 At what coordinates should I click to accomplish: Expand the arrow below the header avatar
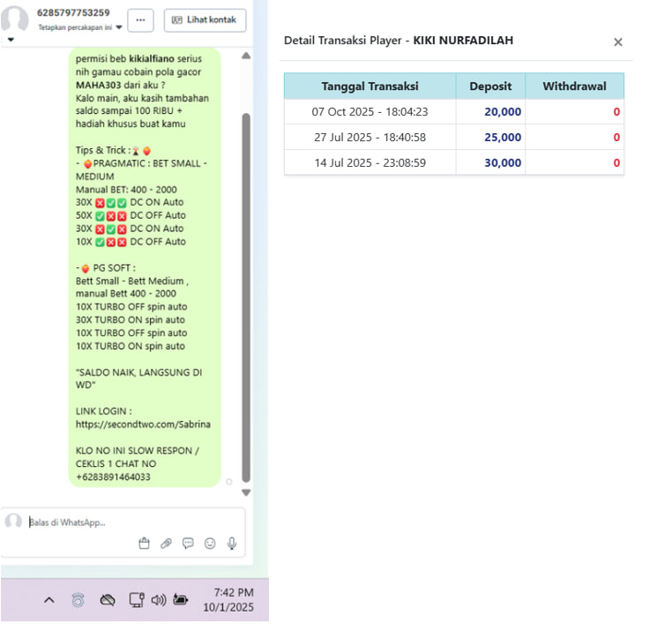[11, 40]
